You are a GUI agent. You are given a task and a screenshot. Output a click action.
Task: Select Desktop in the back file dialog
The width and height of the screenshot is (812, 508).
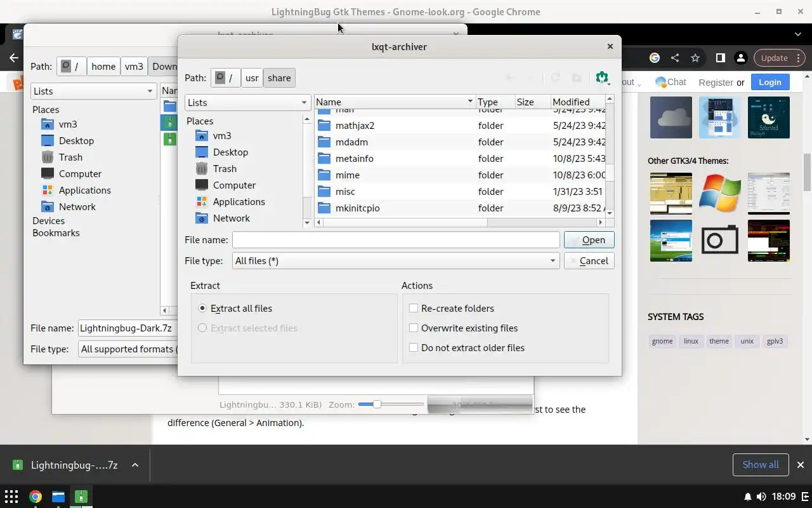[76, 141]
